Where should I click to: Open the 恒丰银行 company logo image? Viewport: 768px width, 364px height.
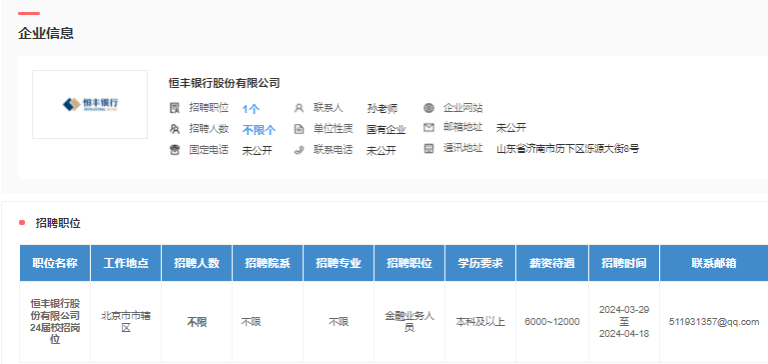tap(90, 104)
